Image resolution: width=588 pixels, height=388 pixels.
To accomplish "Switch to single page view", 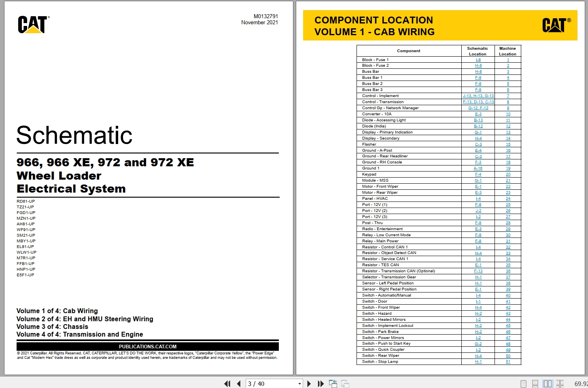I will point(524,384).
